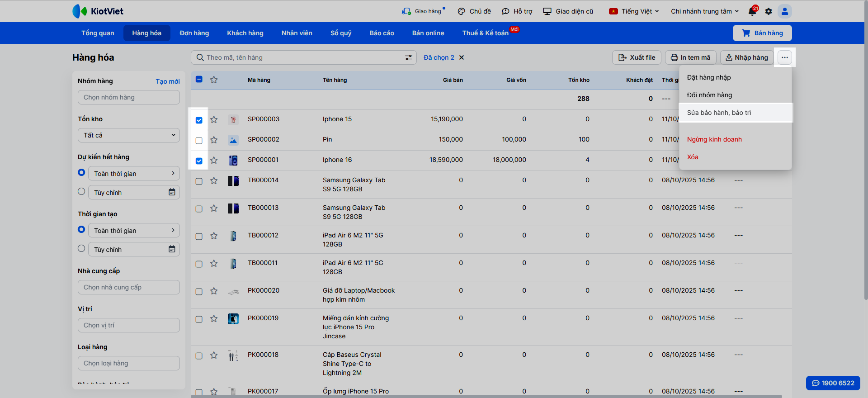Open the user account avatar icon

click(x=785, y=11)
